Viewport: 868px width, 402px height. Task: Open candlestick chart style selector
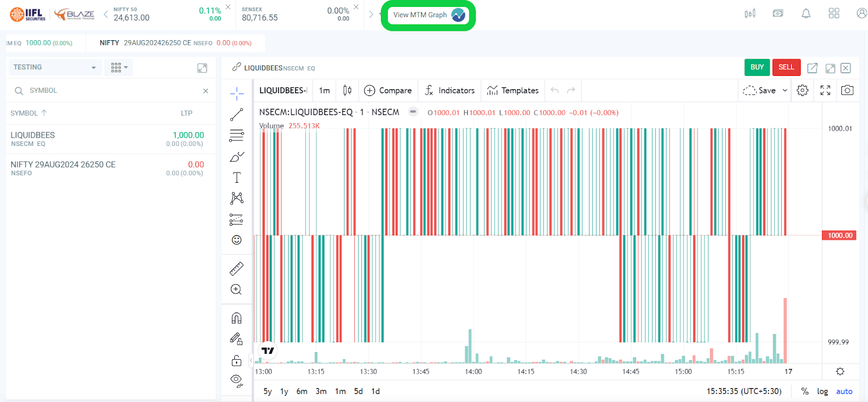347,91
